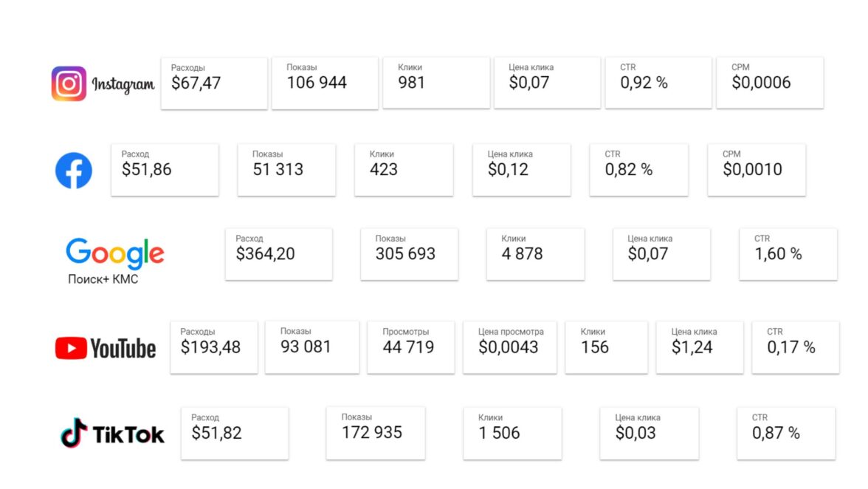Click the Facebook logo icon
Screen dimensions: 868x489
[x=74, y=170]
